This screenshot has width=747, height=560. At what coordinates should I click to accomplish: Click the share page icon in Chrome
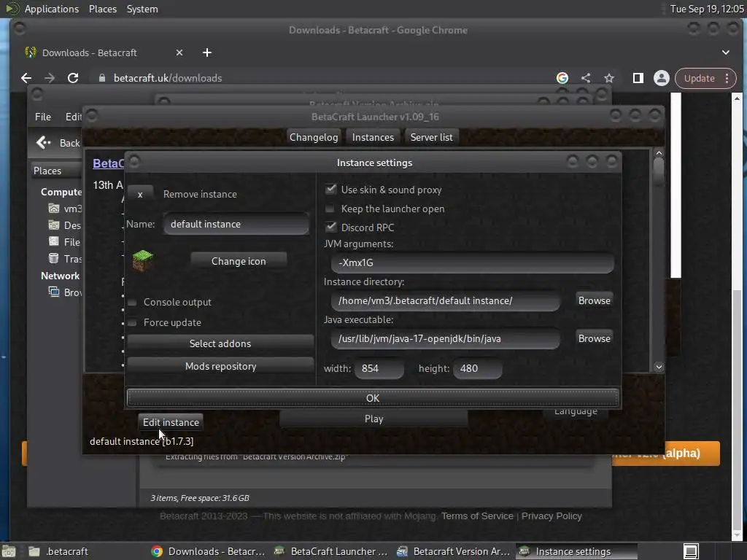586,78
